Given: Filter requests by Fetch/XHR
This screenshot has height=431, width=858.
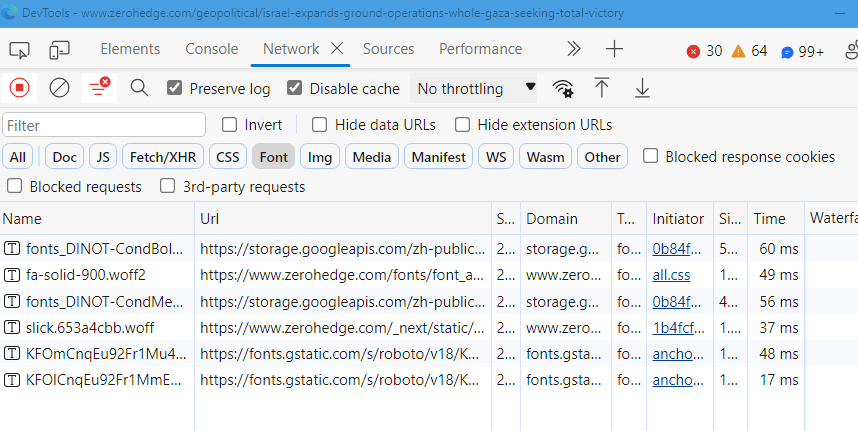Looking at the screenshot, I should pos(163,157).
